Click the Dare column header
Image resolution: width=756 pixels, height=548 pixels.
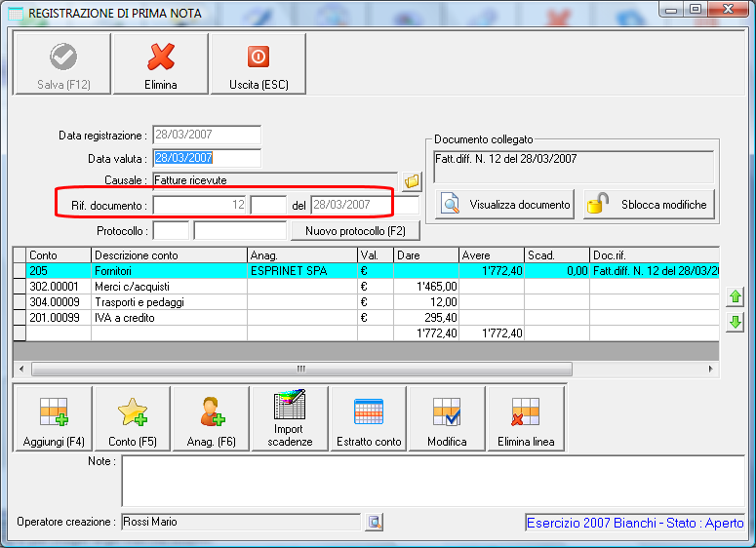pyautogui.click(x=426, y=254)
